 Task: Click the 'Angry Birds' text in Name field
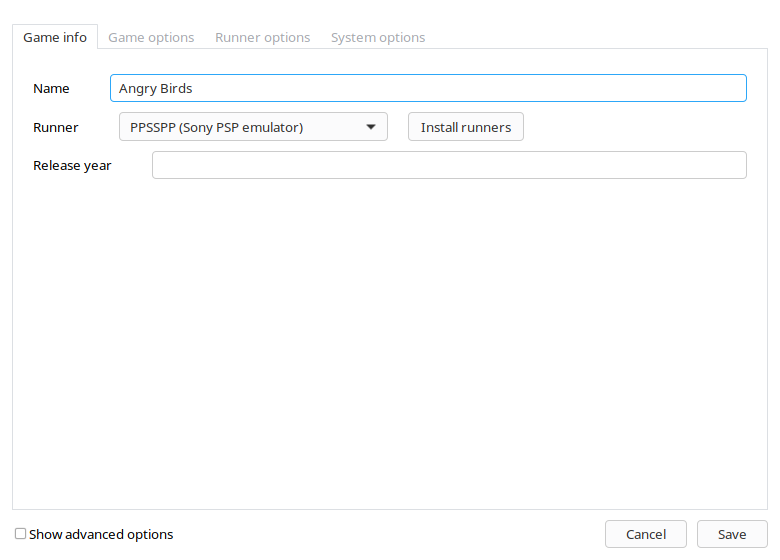[x=155, y=88]
